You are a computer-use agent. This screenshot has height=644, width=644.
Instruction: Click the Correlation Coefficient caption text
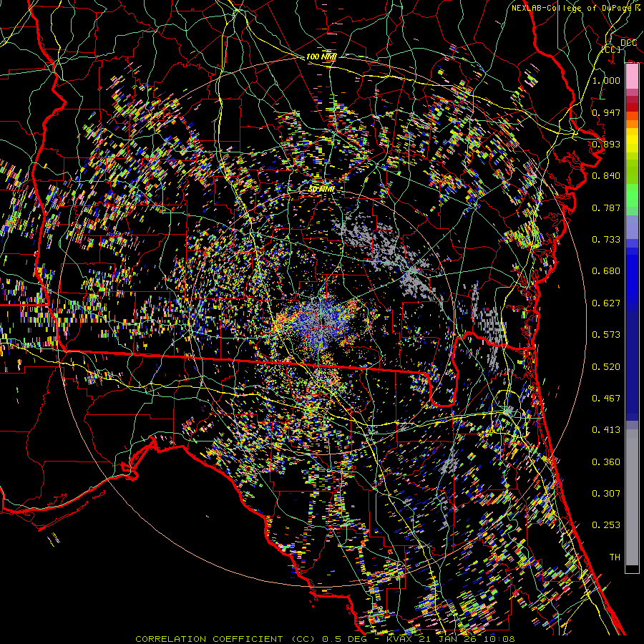coord(324,639)
